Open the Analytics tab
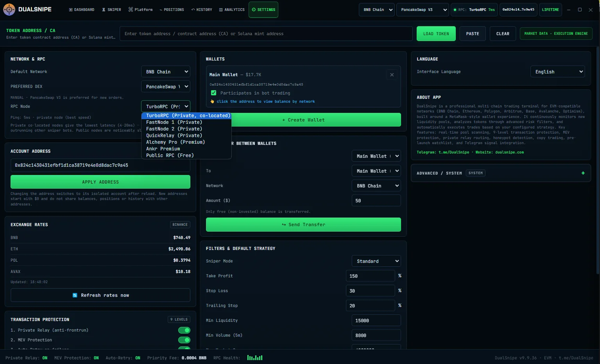Image resolution: width=600 pixels, height=364 pixels. (x=232, y=10)
